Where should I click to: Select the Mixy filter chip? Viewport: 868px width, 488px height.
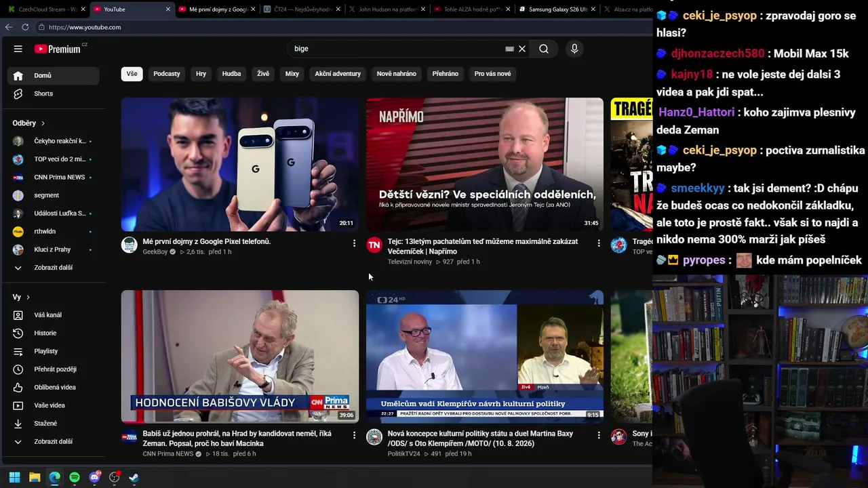(292, 74)
